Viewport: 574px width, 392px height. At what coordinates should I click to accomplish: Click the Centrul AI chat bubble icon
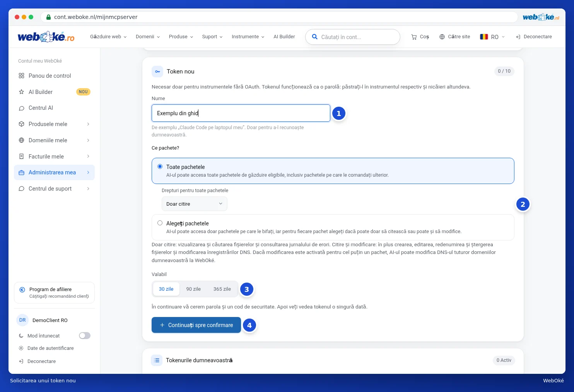[22, 108]
